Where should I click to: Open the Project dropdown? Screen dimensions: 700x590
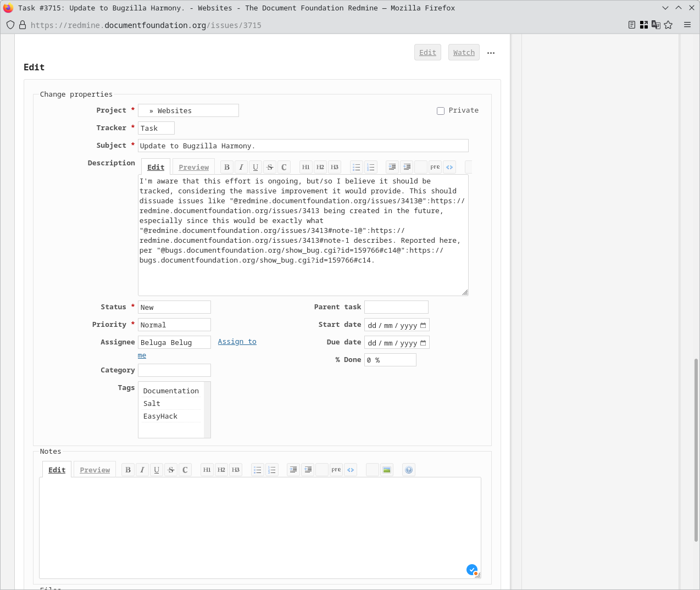tap(188, 110)
